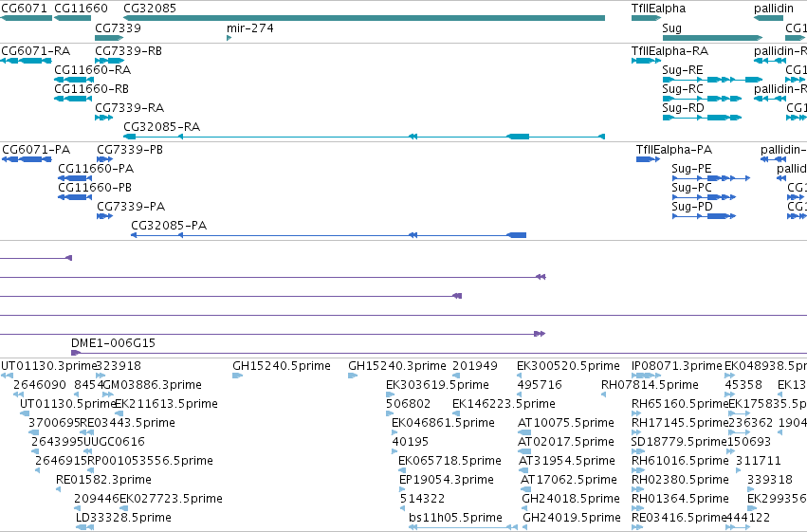Select protein CG7339-PA
This screenshot has height=532, width=807.
[131, 207]
